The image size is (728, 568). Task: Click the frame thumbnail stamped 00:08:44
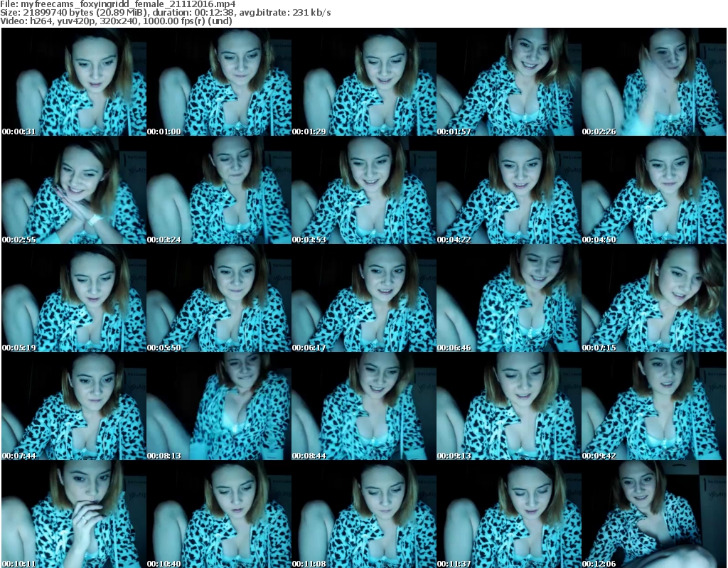(x=363, y=406)
